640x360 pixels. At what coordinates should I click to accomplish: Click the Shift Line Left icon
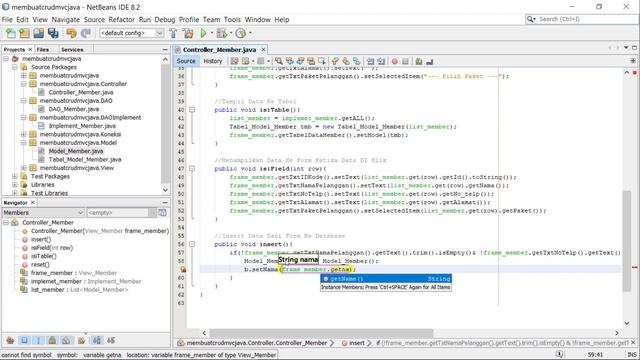(x=370, y=61)
